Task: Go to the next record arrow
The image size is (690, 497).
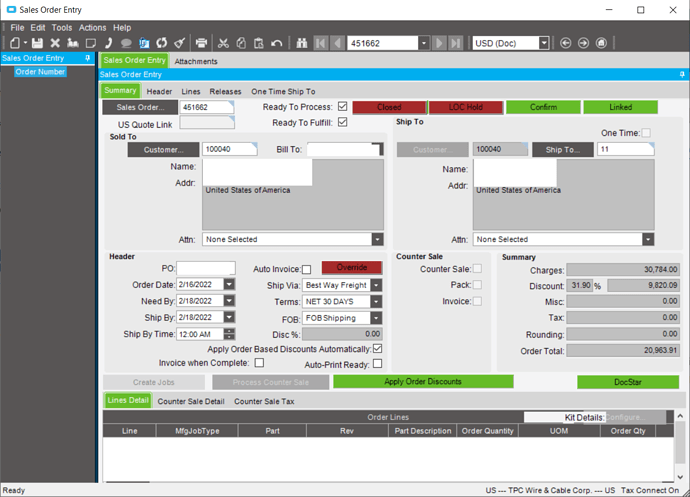Action: click(x=439, y=43)
